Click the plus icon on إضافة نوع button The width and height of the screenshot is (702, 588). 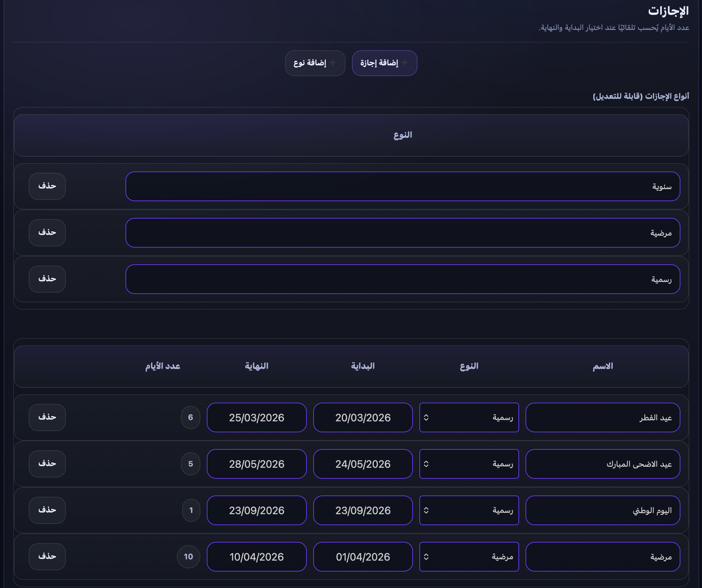[x=333, y=63]
